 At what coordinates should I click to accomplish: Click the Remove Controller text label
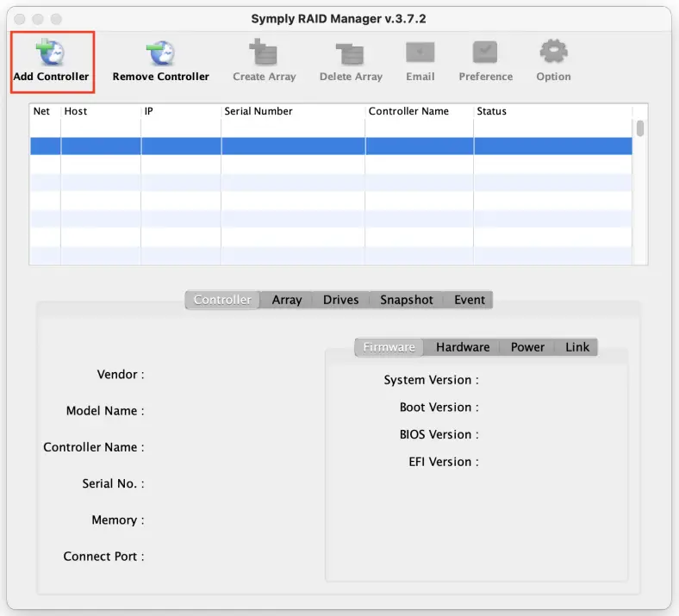160,76
